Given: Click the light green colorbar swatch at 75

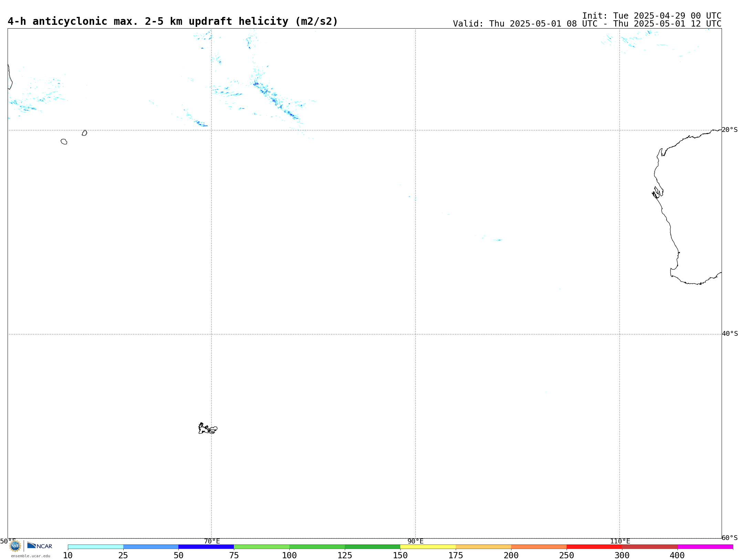Looking at the screenshot, I should [262, 547].
